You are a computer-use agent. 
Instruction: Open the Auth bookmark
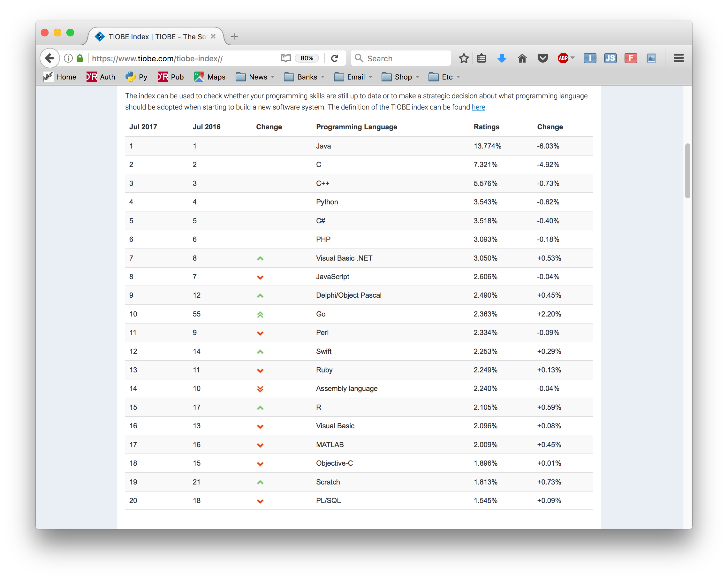click(x=101, y=77)
